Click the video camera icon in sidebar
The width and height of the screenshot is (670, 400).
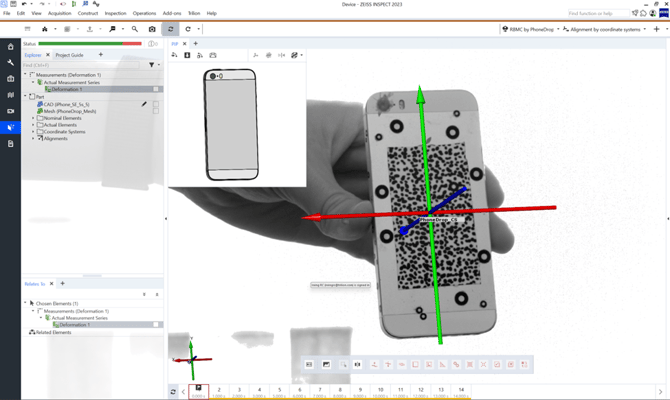point(10,111)
